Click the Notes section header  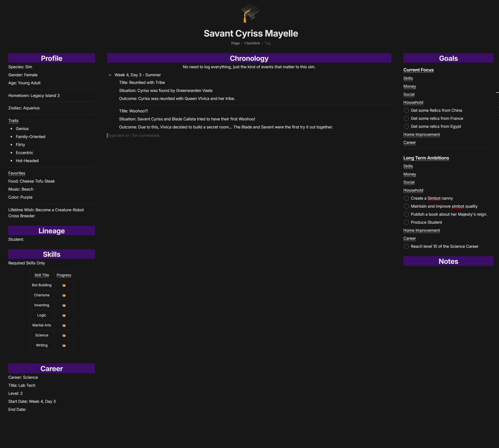point(448,261)
